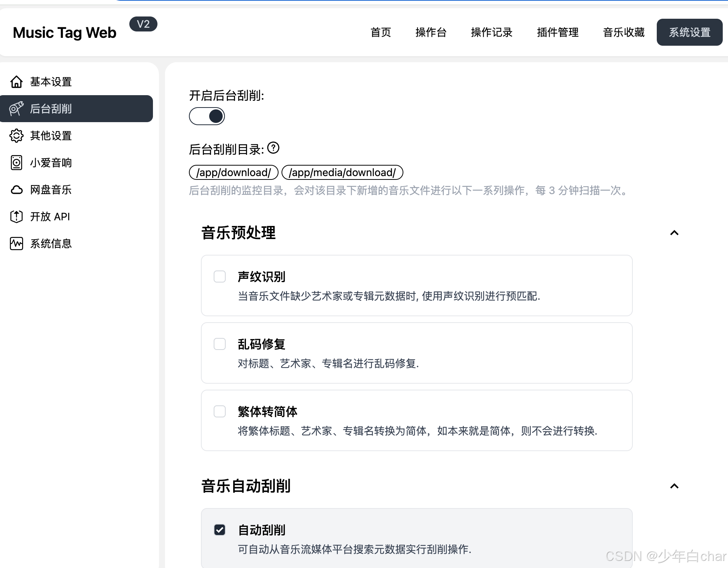The image size is (728, 568).
Task: Toggle the 开启后台刮削 switch off
Action: (207, 116)
